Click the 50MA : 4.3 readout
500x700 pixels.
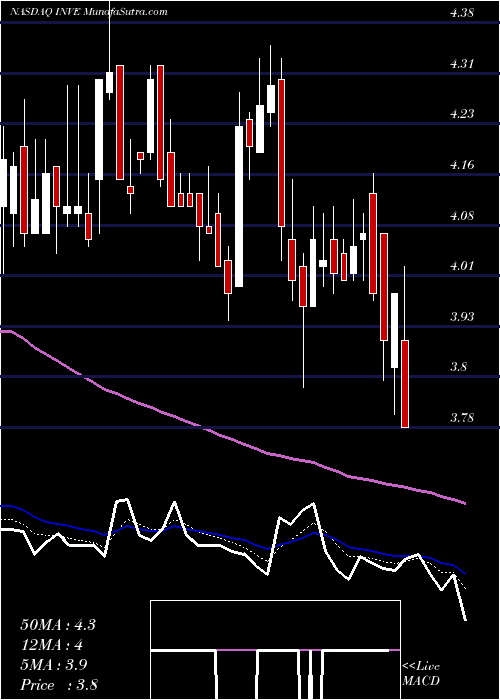(x=58, y=625)
